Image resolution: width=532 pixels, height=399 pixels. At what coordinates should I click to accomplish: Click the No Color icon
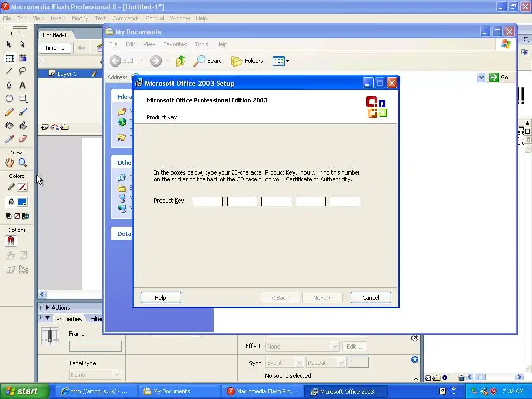coord(17,216)
